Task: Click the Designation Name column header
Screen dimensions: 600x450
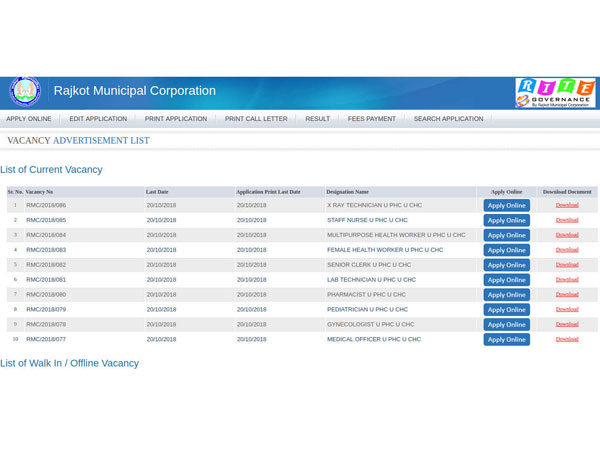Action: click(x=348, y=191)
